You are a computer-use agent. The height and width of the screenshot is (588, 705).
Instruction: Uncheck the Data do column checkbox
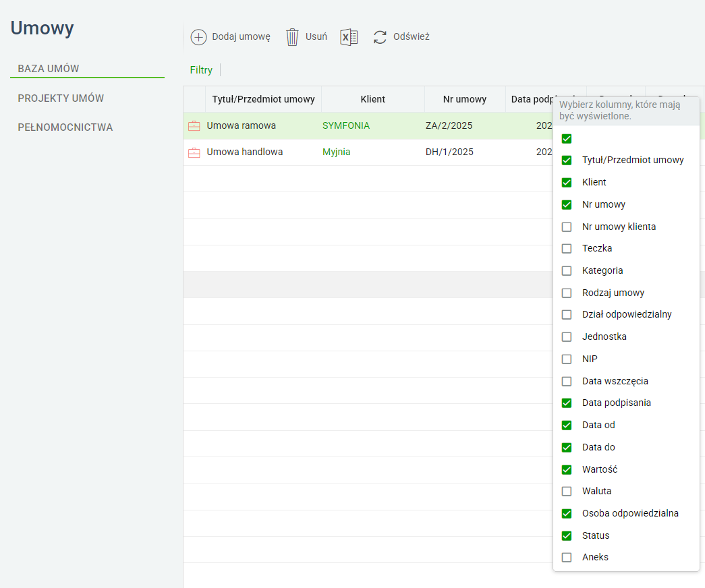pyautogui.click(x=567, y=447)
